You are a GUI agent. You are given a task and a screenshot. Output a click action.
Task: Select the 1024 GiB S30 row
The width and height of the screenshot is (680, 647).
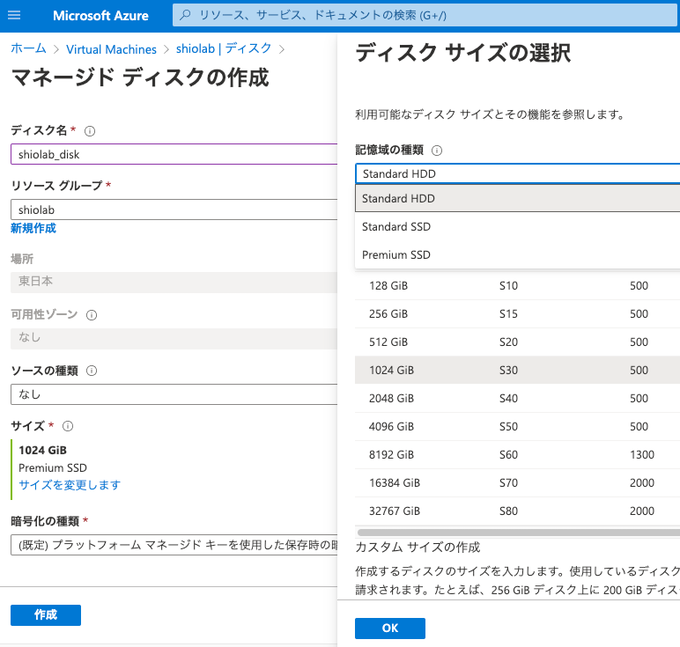point(517,370)
